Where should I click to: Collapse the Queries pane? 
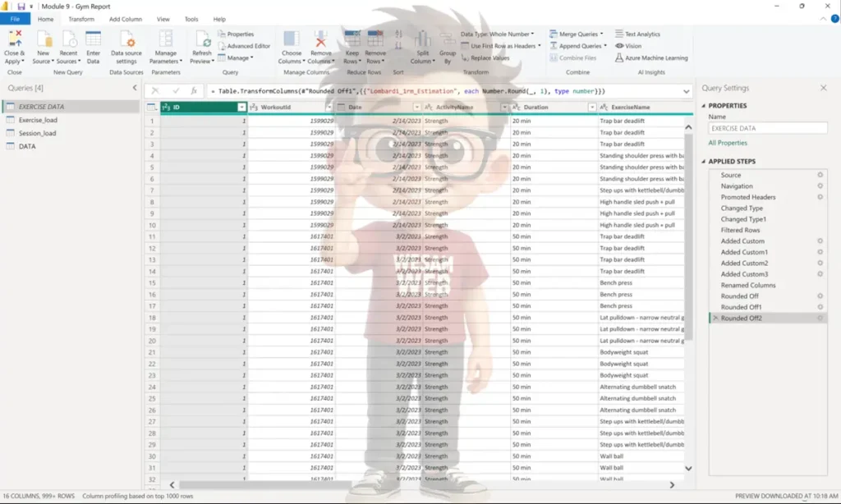pyautogui.click(x=135, y=88)
